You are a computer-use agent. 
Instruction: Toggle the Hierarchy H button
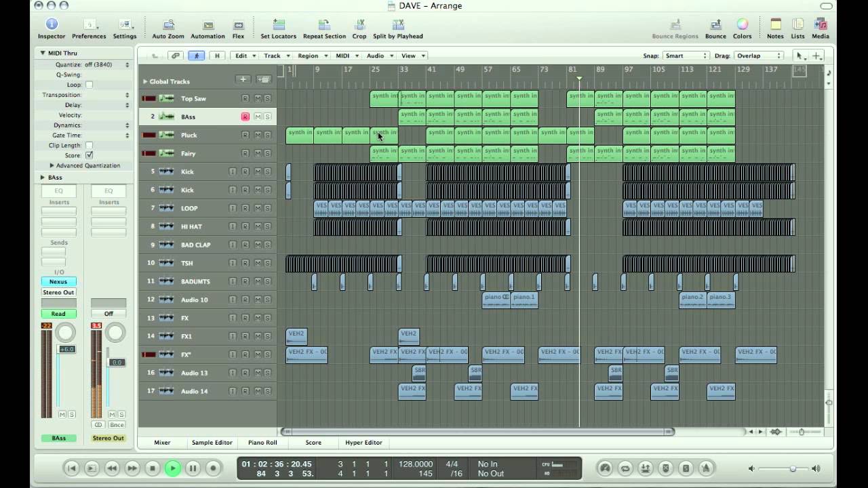[217, 56]
